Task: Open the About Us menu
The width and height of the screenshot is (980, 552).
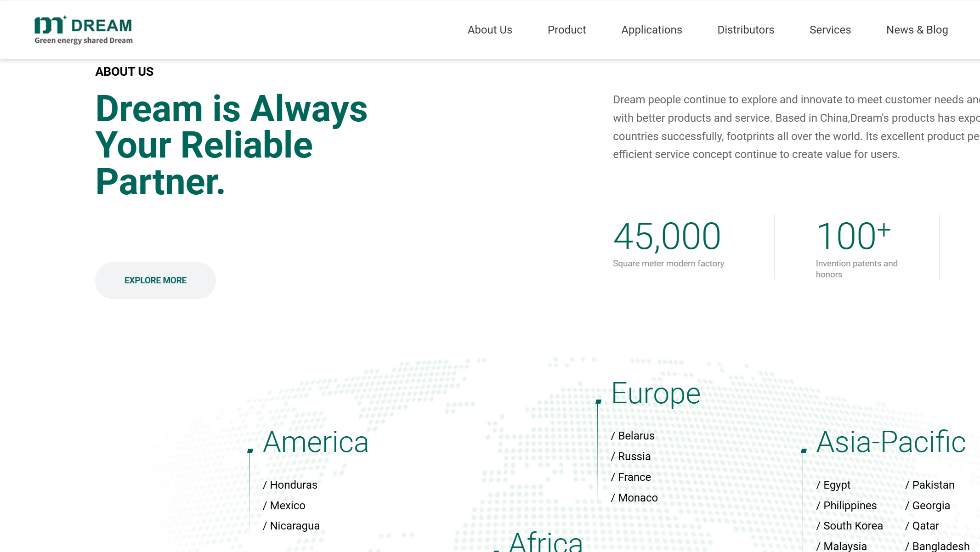Action: tap(490, 30)
